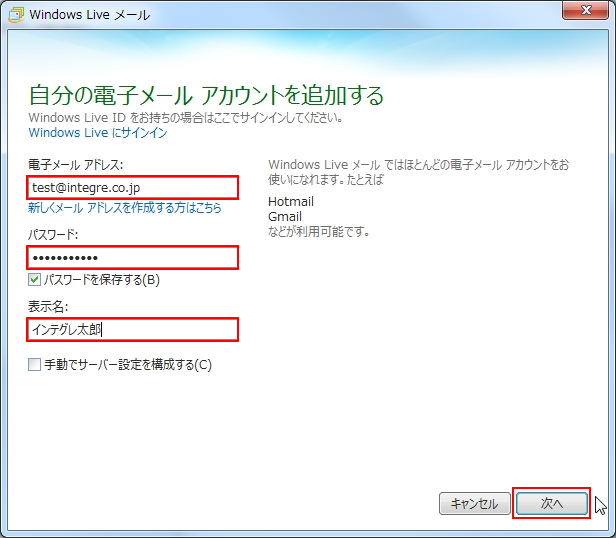The height and width of the screenshot is (538, 616).
Task: Click into the パスワード field
Action: point(133,257)
